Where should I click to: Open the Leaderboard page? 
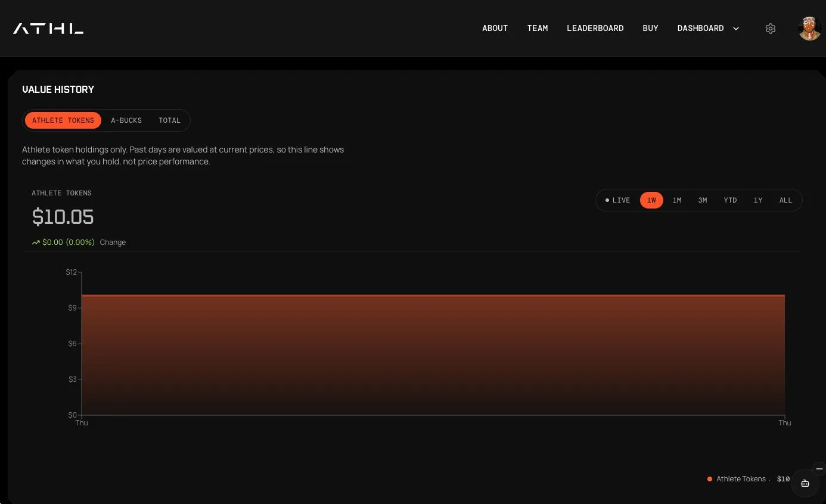point(595,29)
